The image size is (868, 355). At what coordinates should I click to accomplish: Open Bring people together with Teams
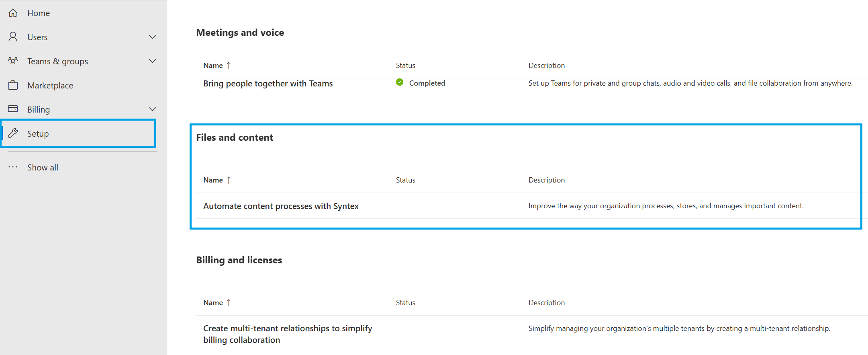pyautogui.click(x=268, y=83)
